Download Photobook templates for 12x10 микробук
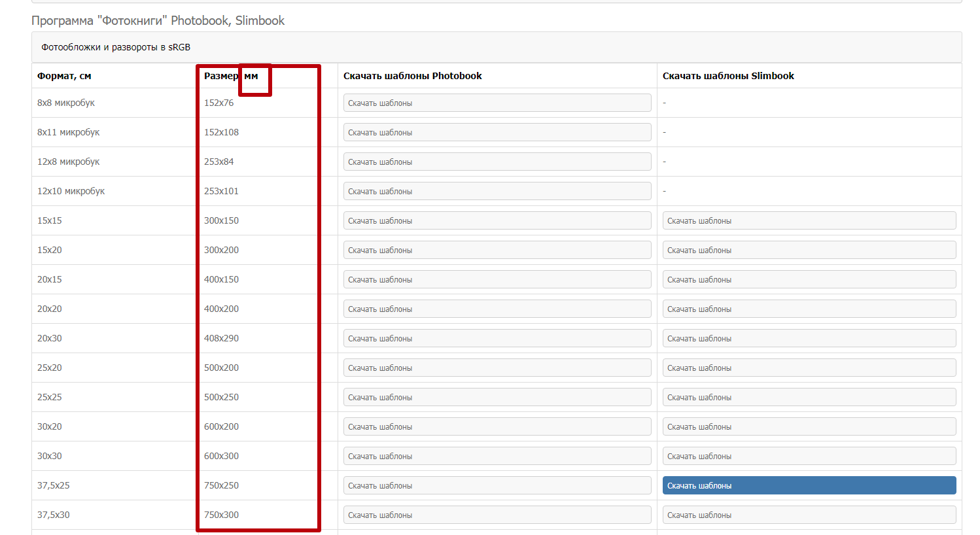 click(x=497, y=191)
